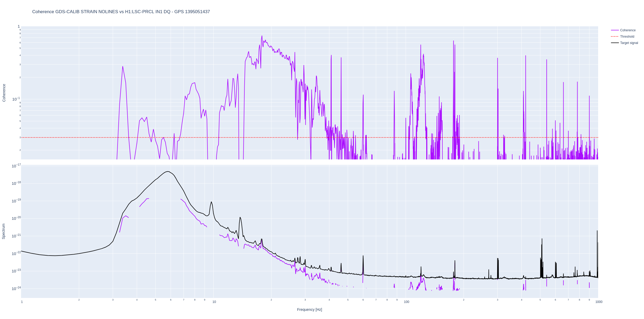Click the tallest coherence peak near 18 Hz
This screenshot has width=644, height=319.
coord(262,36)
